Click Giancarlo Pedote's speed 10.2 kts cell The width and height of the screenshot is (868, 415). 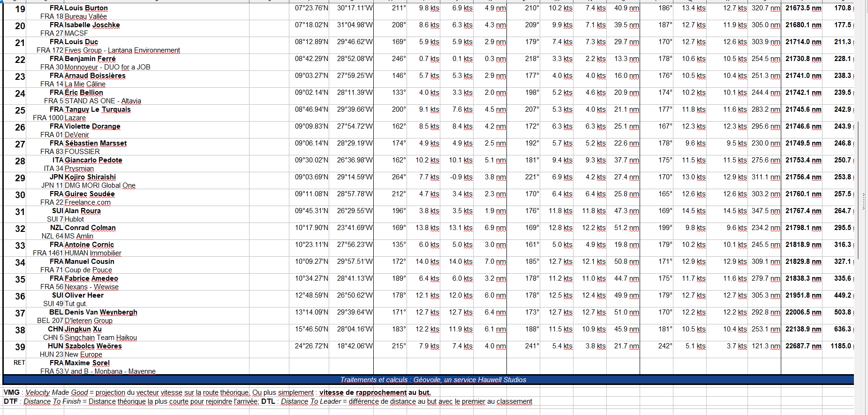pyautogui.click(x=427, y=160)
